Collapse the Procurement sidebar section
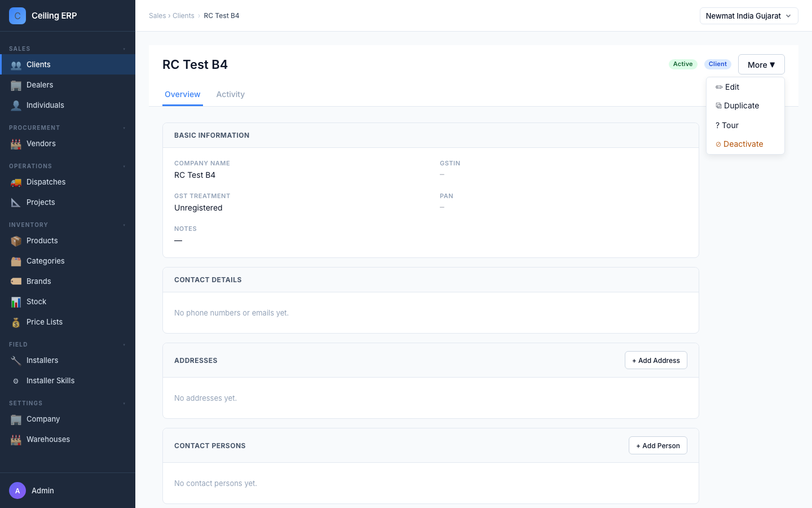The width and height of the screenshot is (812, 508). pos(124,128)
